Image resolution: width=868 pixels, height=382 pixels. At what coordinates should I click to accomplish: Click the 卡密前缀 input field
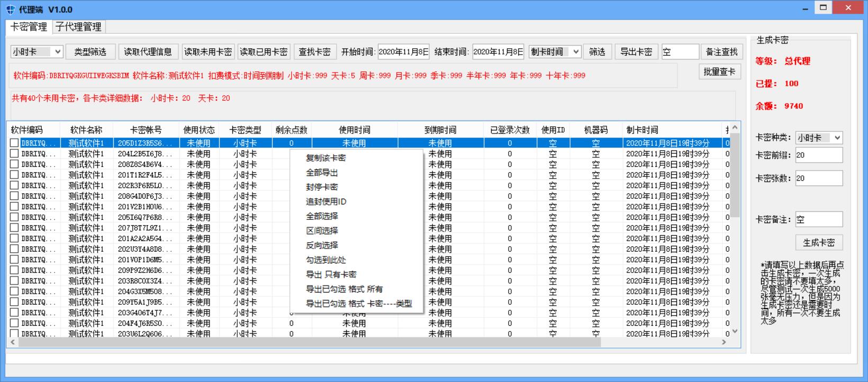point(818,155)
